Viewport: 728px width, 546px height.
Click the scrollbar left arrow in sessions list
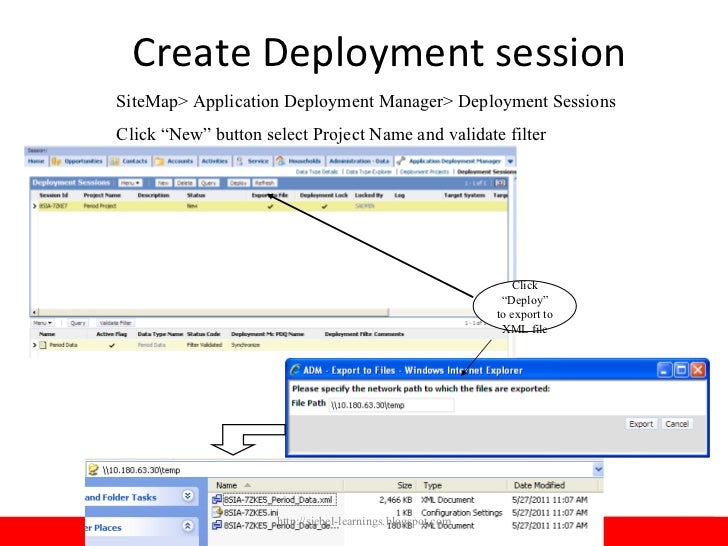pyautogui.click(x=34, y=312)
